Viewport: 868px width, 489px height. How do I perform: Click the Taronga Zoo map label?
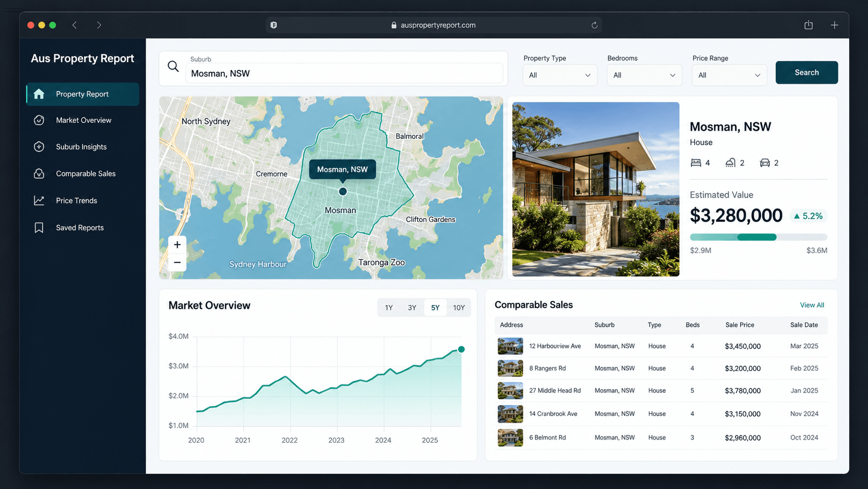pyautogui.click(x=382, y=262)
